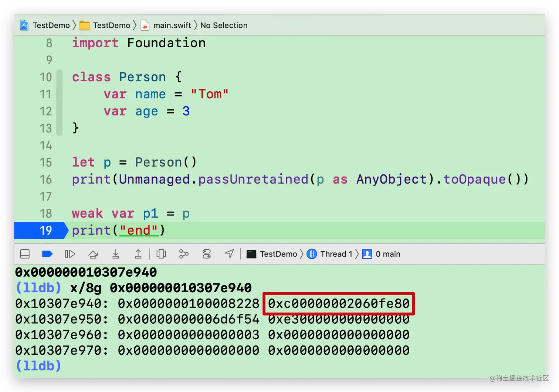Step over the current line
Screen dimensions: 559x392
point(93,254)
